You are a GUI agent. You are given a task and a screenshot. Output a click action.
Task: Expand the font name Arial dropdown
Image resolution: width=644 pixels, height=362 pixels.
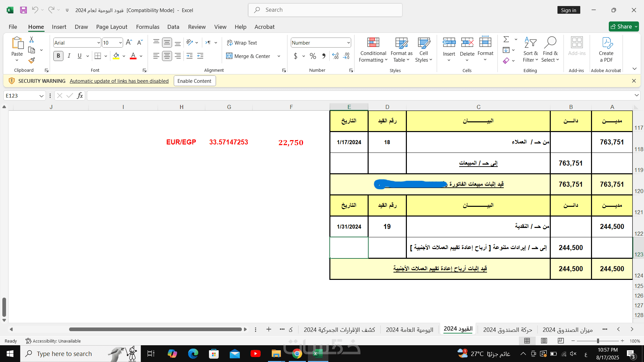(98, 43)
